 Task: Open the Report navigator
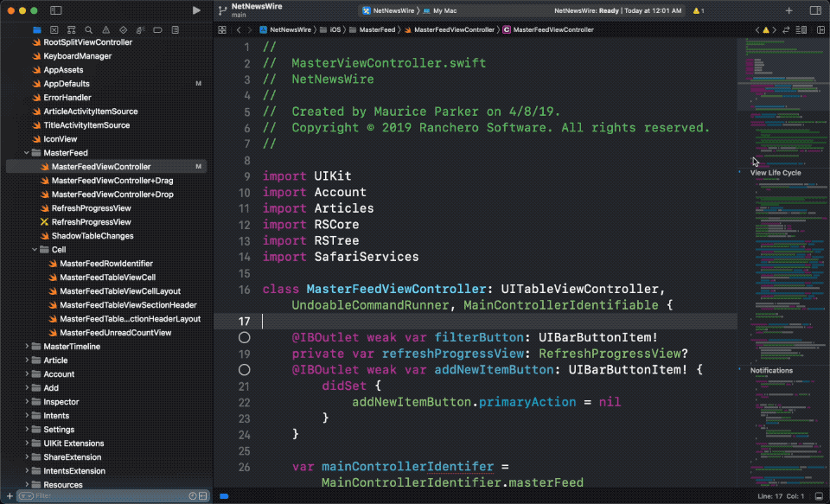tap(176, 29)
